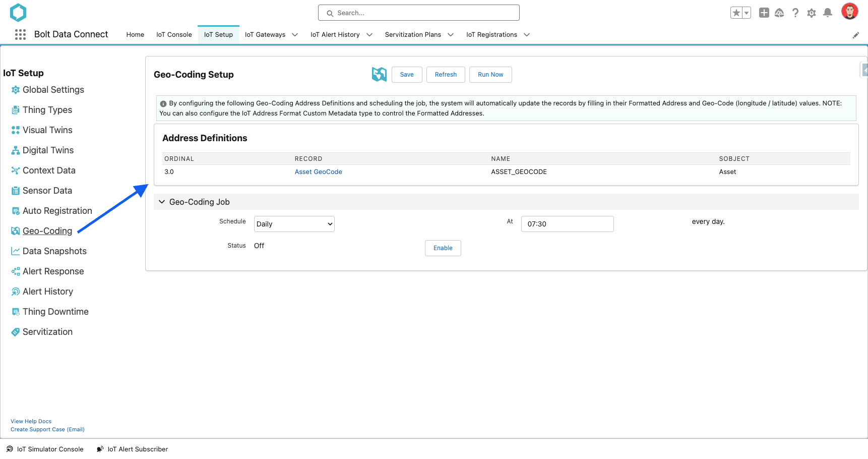Expand the IoT Registrations tab dropdown
Screen dimensions: 868x459
point(527,35)
